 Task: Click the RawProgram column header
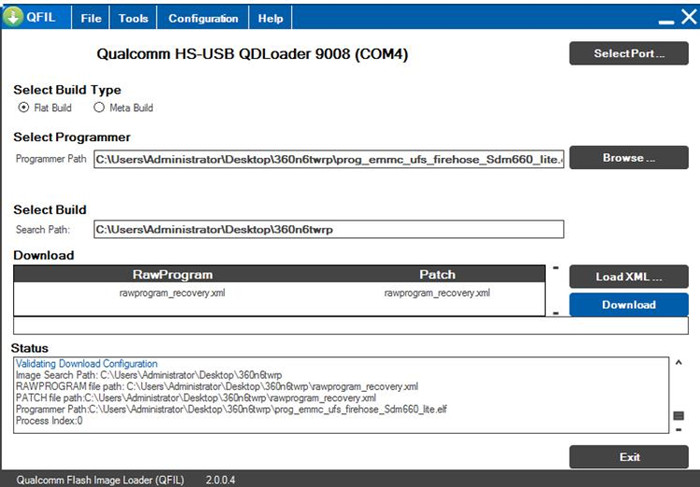coord(172,275)
